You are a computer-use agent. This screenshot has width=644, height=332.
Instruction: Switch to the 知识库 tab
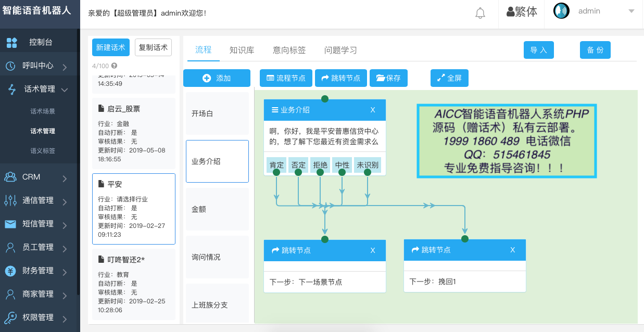242,50
